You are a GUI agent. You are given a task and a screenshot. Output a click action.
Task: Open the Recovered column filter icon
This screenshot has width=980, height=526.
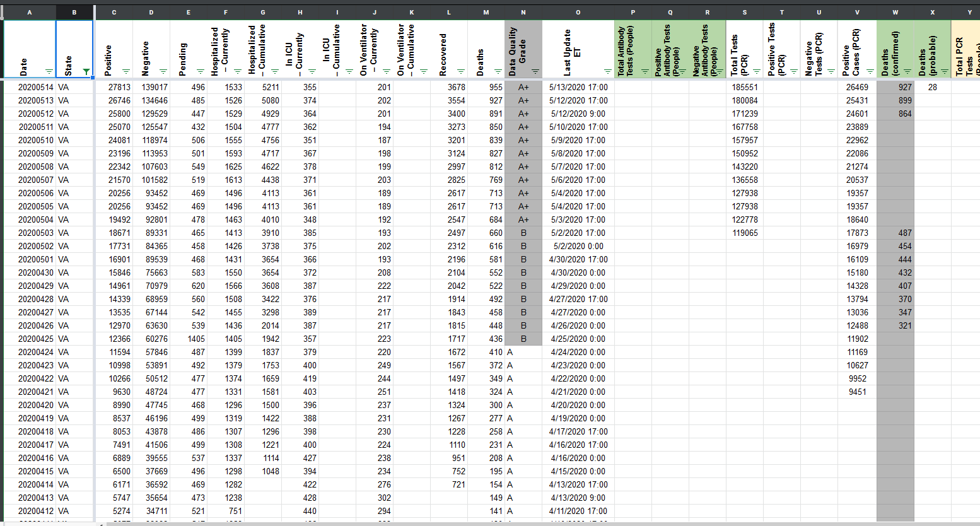coord(461,71)
